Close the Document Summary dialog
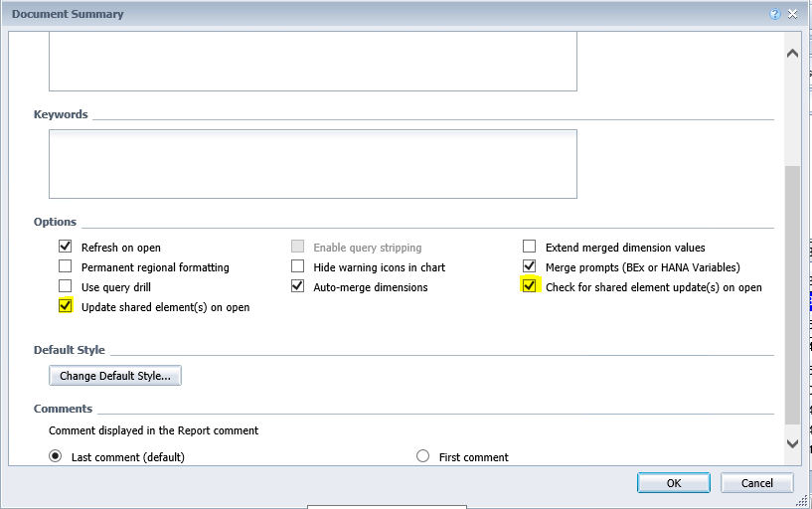The image size is (812, 509). tap(792, 14)
